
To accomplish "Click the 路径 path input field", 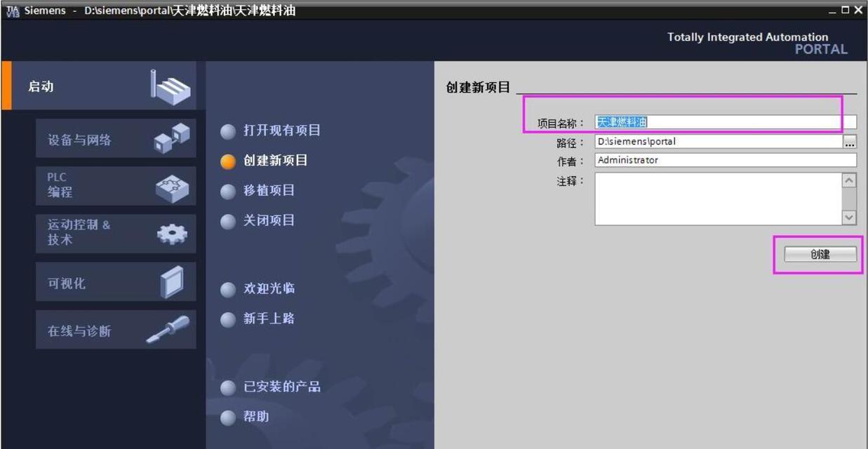I will (719, 142).
